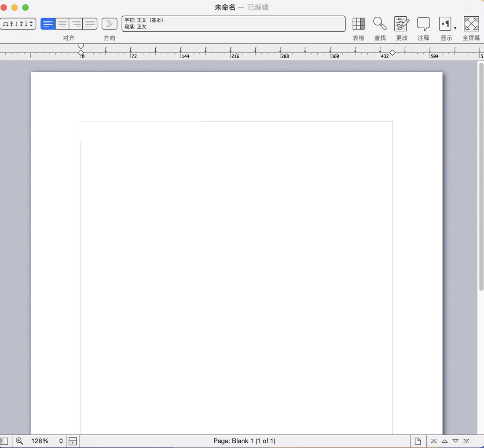
Task: Select right text alignment
Action: pyautogui.click(x=76, y=24)
